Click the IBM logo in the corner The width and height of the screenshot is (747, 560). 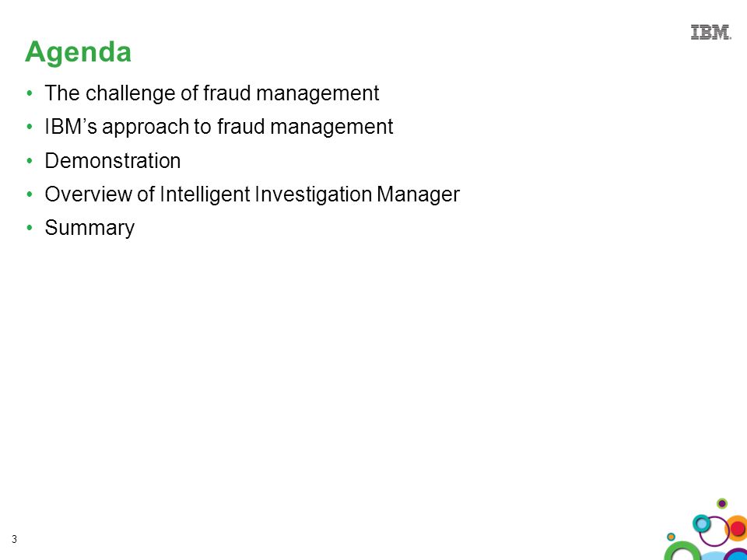710,33
